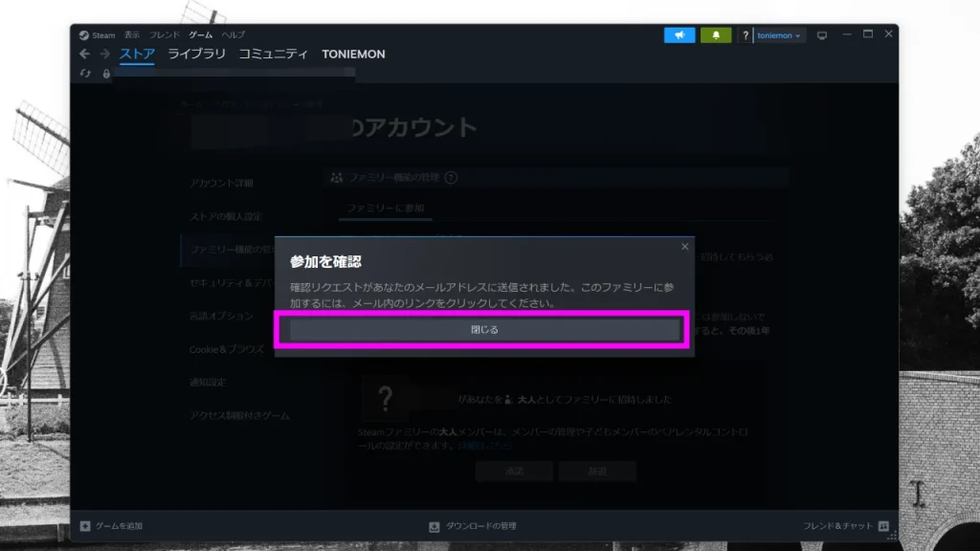Click the Big Picture mode monitor icon
The image size is (980, 551).
pos(822,35)
